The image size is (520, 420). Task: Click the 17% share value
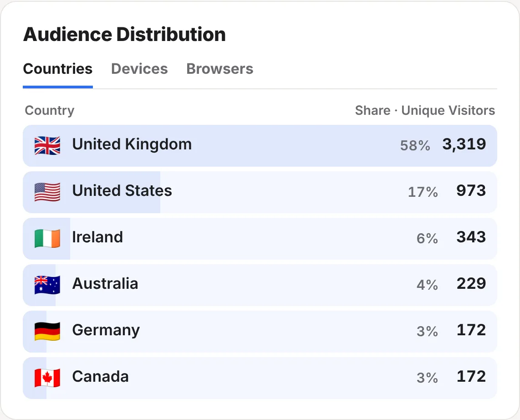423,192
